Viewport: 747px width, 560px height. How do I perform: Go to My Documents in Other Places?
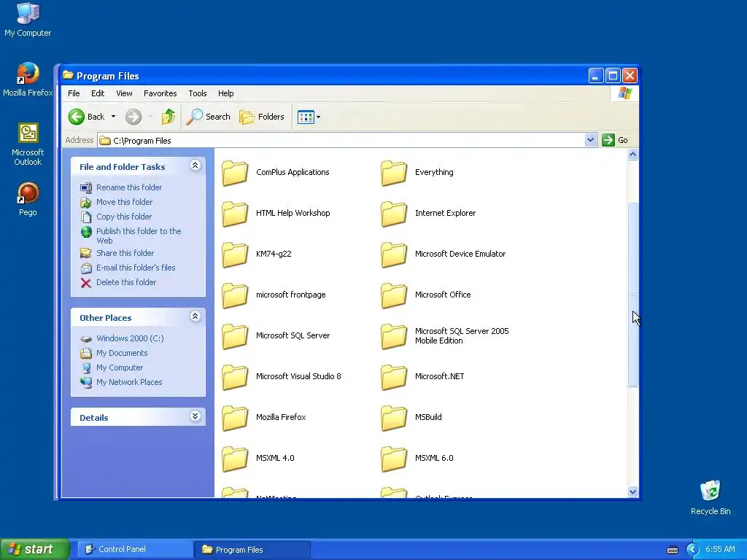(x=122, y=354)
